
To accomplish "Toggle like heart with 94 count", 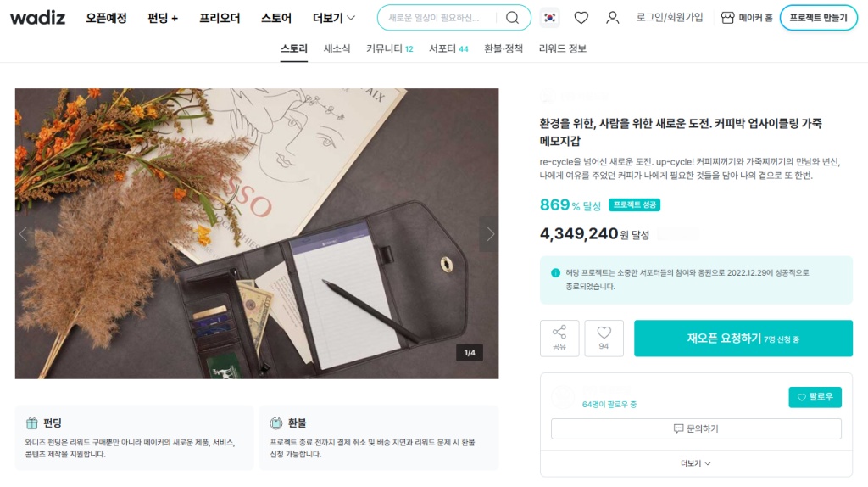I will (x=604, y=338).
